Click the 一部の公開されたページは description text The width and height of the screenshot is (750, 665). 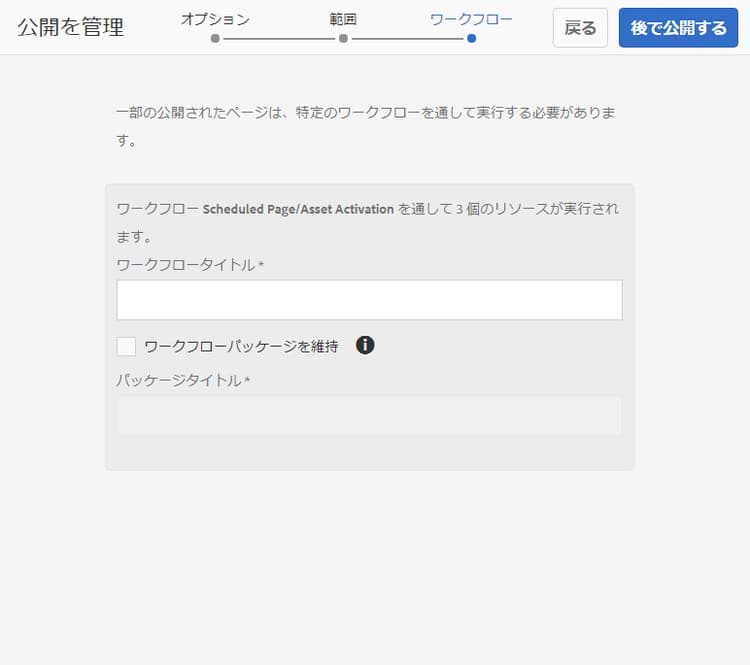pos(366,126)
